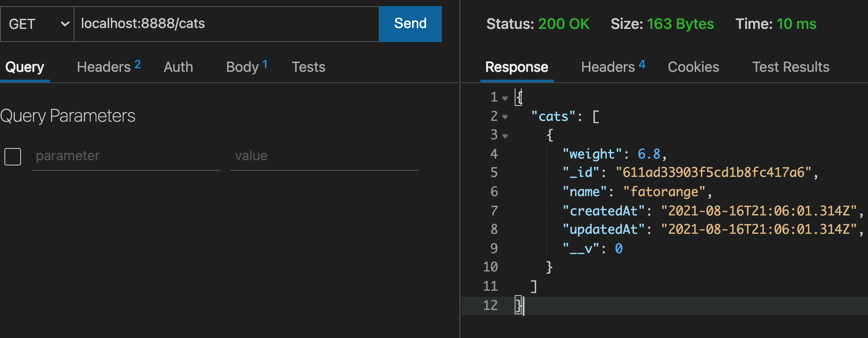Click the _id value string in response
Image resolution: width=868 pixels, height=338 pixels.
pos(713,173)
